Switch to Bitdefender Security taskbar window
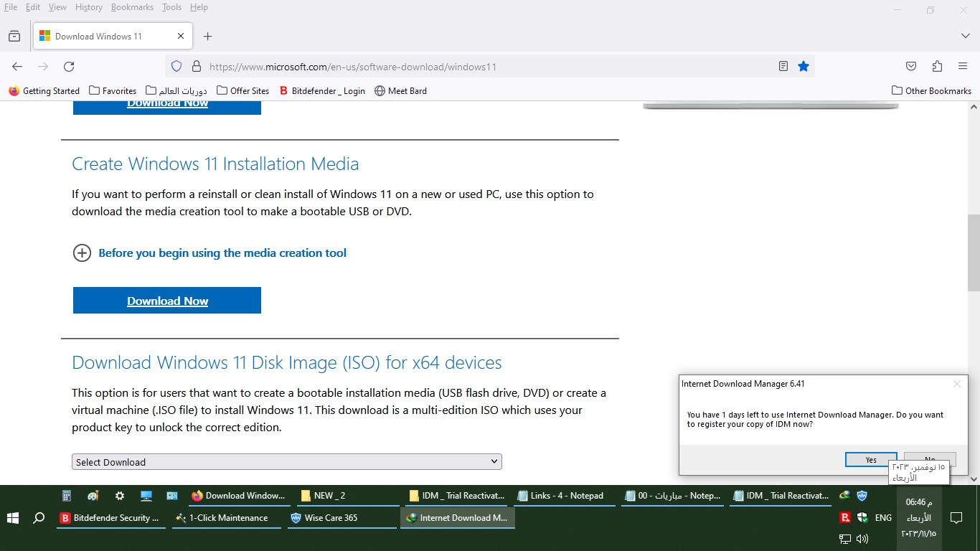 coord(110,518)
